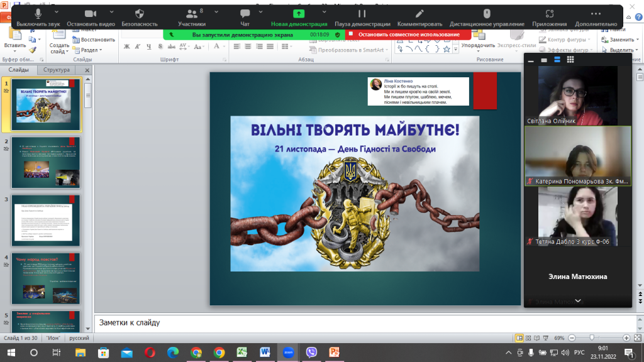Click zoom level 69% value

pos(559,338)
